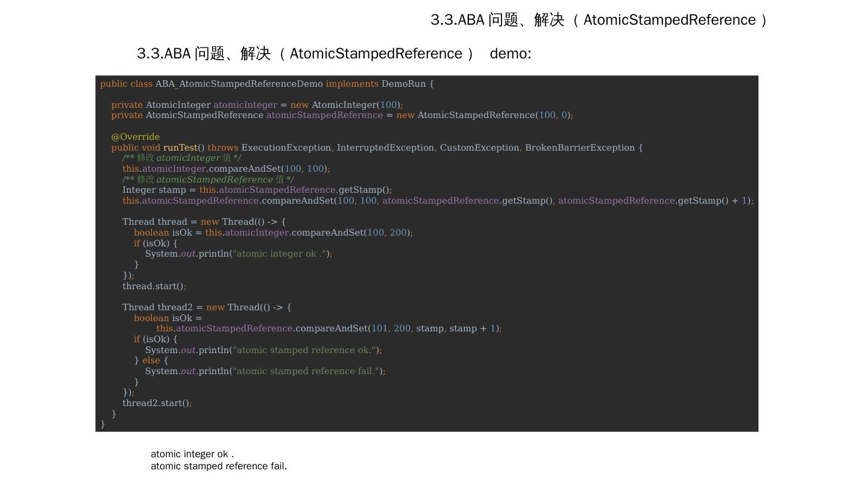Viewport: 868px width, 488px height.
Task: Click CustomException in the method signature
Action: pos(480,148)
